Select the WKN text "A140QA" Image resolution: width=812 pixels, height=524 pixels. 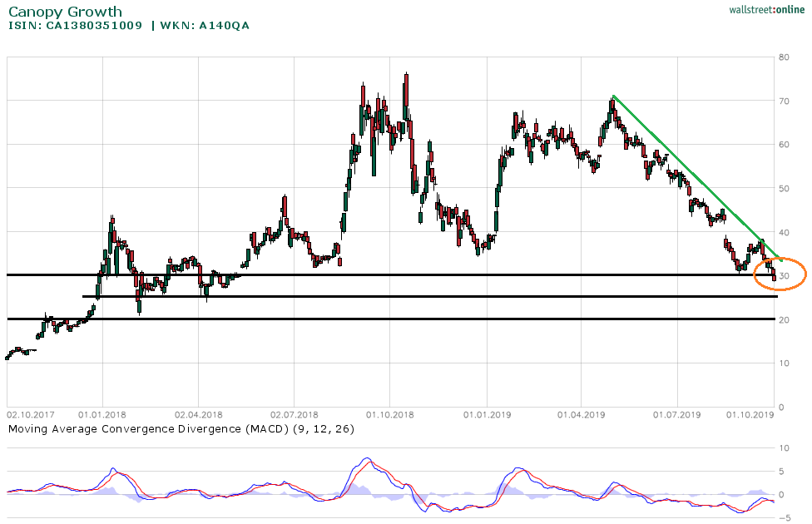[225, 26]
